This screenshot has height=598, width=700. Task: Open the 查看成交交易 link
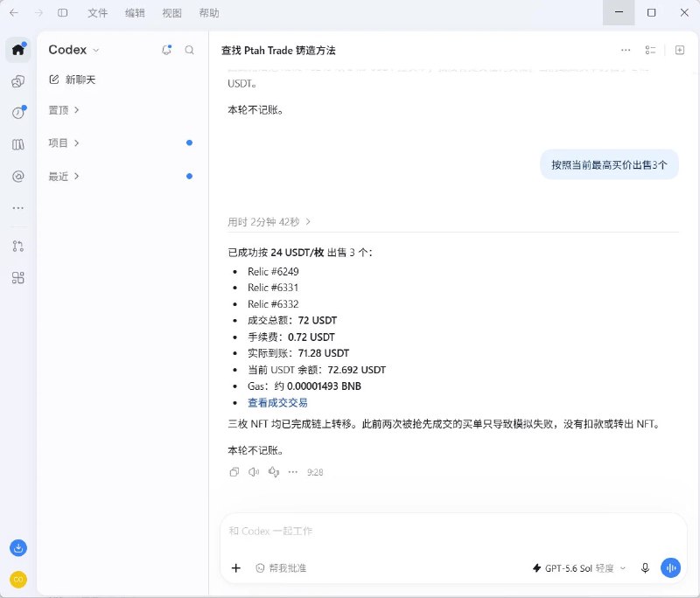point(277,403)
